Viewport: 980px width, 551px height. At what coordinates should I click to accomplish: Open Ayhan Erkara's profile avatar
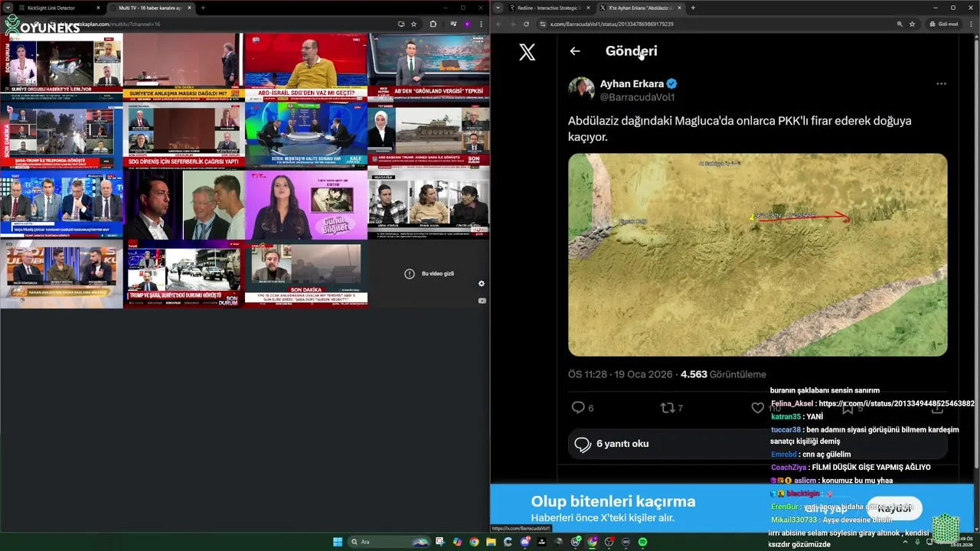coord(581,90)
